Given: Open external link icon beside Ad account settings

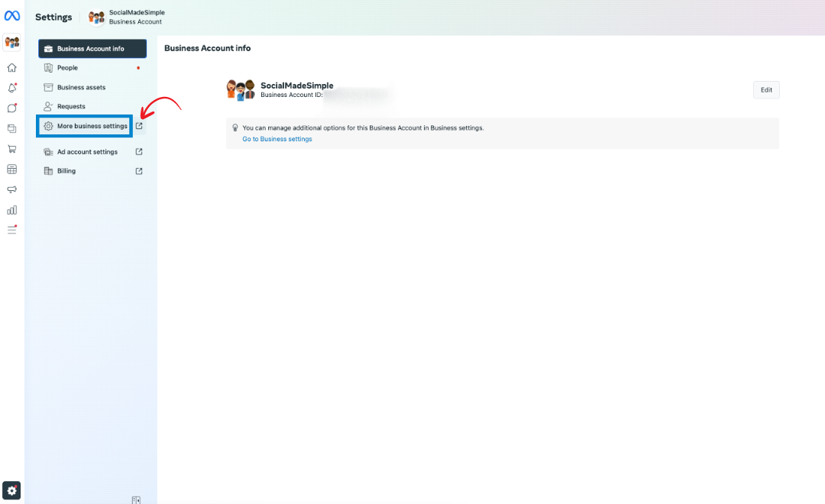Looking at the screenshot, I should [139, 151].
